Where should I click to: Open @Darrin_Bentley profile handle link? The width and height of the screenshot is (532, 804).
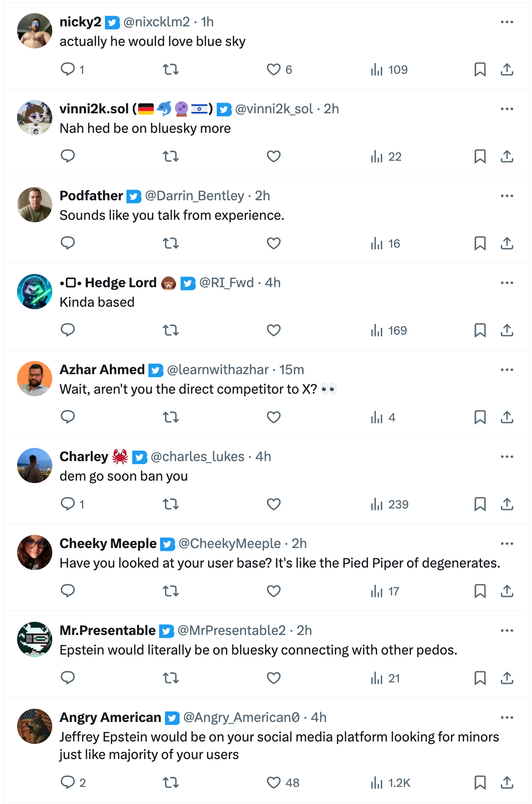pos(194,196)
